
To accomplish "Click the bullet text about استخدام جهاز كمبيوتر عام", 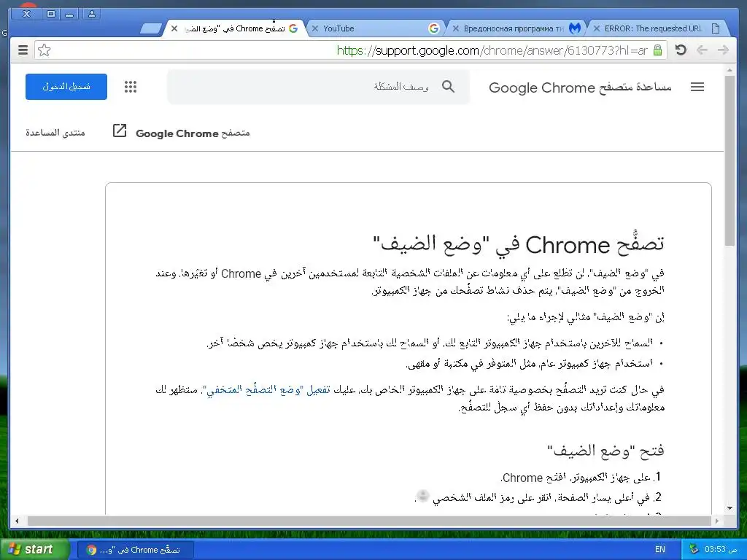I will coord(529,364).
